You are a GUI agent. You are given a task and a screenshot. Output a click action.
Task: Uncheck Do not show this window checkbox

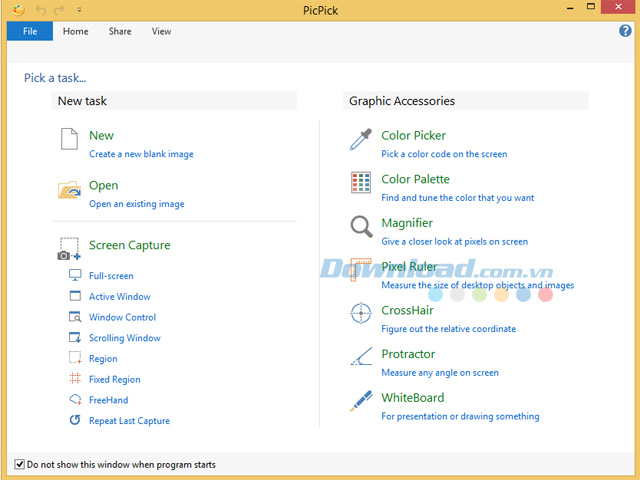point(20,465)
